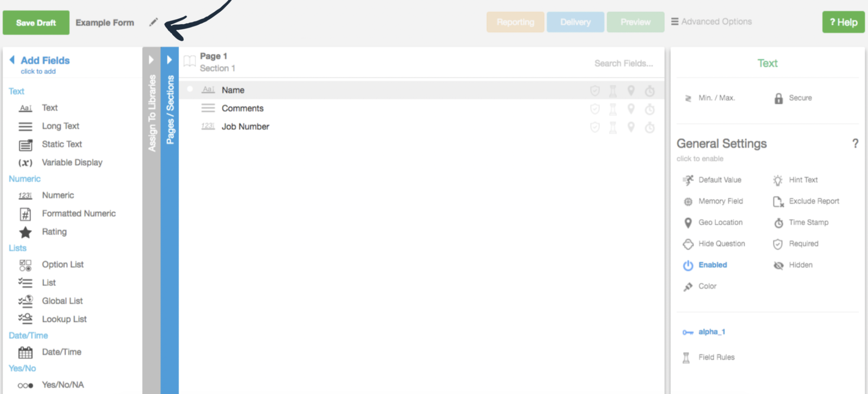Open the Color setting for the field
The image size is (868, 394).
708,286
